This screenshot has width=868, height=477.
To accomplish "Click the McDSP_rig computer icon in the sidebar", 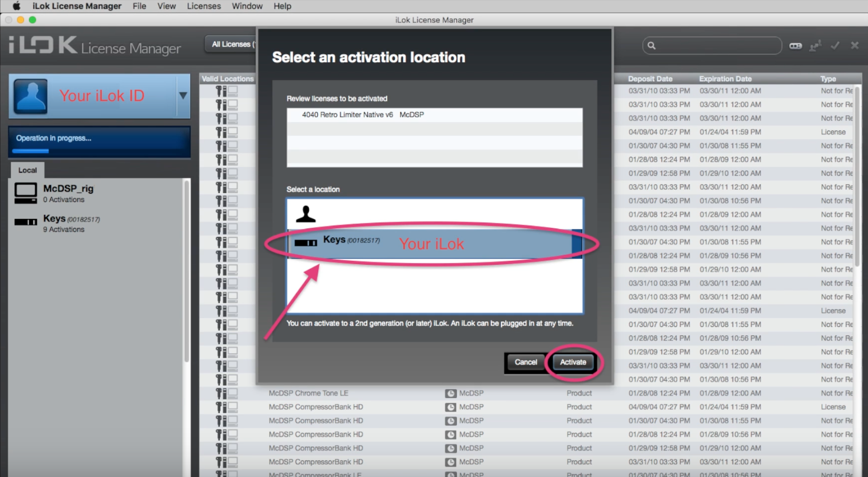I will pos(26,193).
